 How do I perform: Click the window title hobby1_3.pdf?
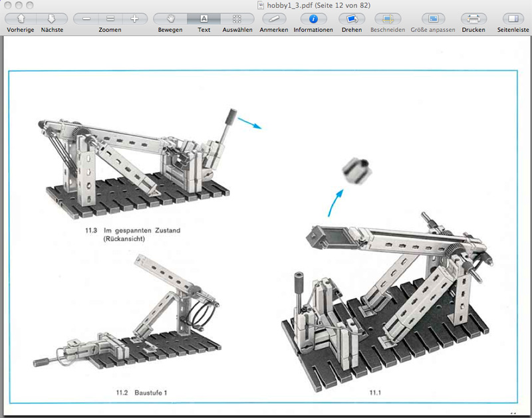[319, 5]
